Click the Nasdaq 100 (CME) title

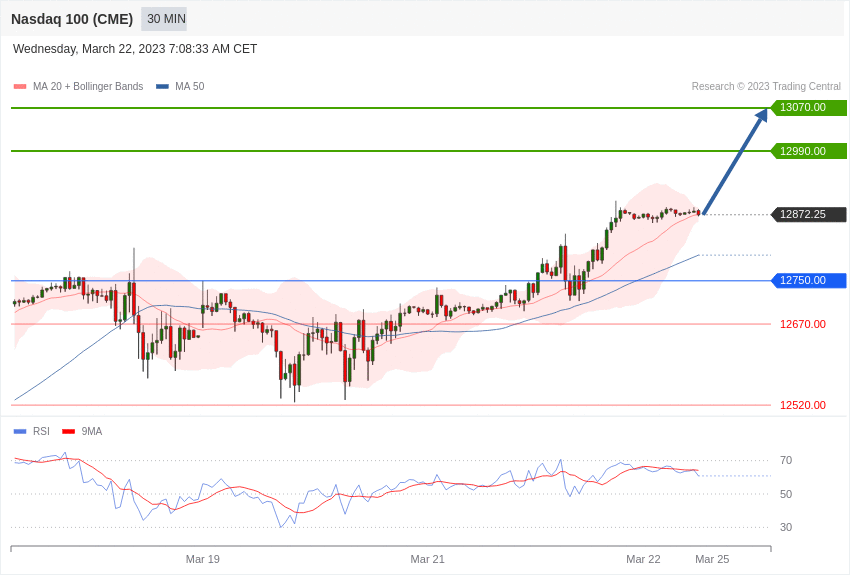(72, 19)
